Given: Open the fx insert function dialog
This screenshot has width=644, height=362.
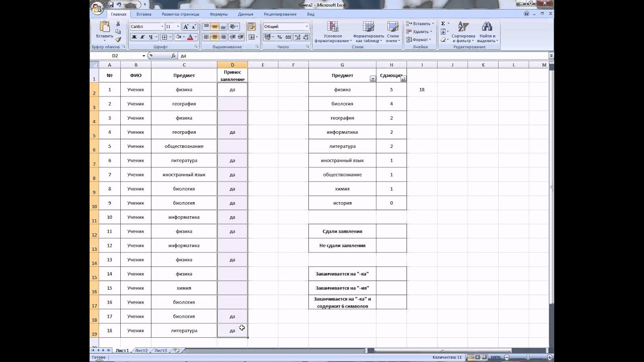Looking at the screenshot, I should pyautogui.click(x=174, y=56).
